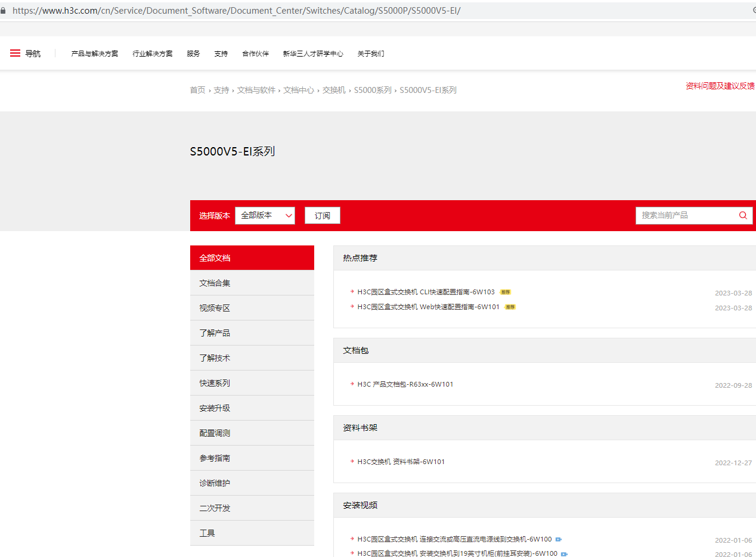Open 服务 in top navigation
This screenshot has height=557, width=756.
click(x=193, y=54)
